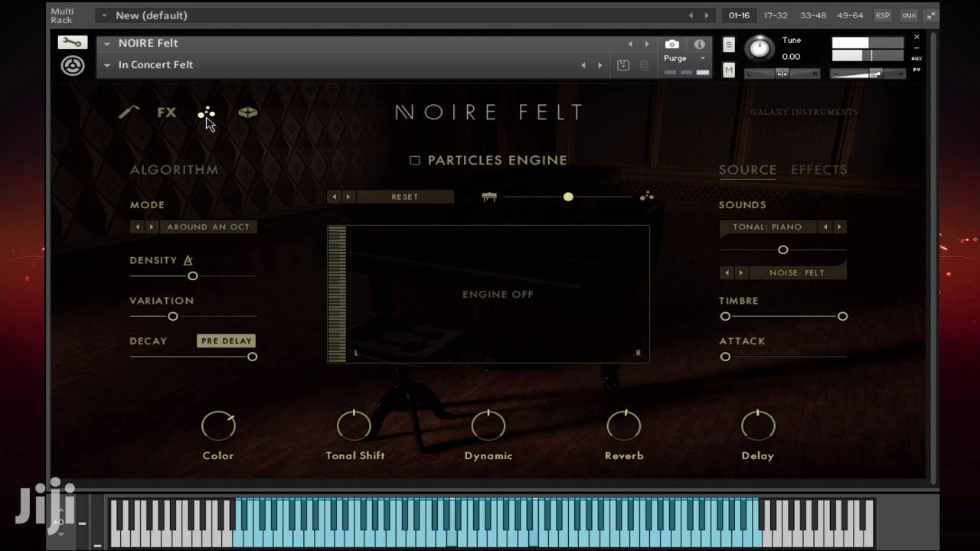The image size is (980, 551).
Task: Load next multi in Multi Rack header
Action: tap(707, 15)
